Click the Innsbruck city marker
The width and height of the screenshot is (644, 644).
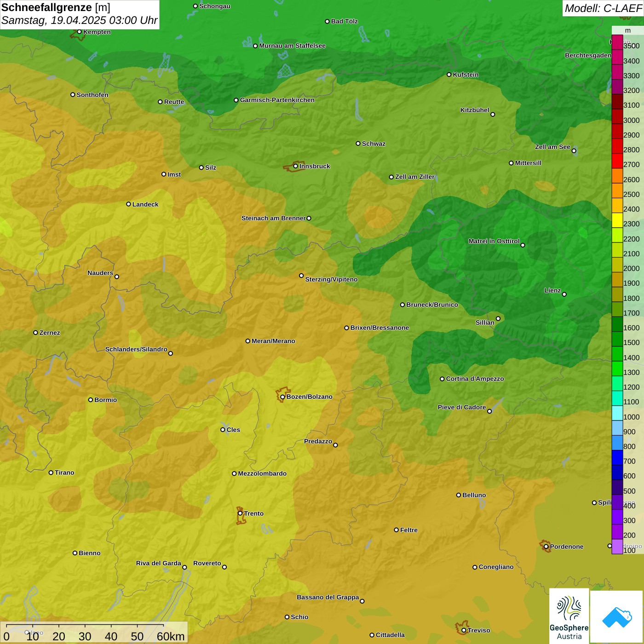tap(296, 166)
